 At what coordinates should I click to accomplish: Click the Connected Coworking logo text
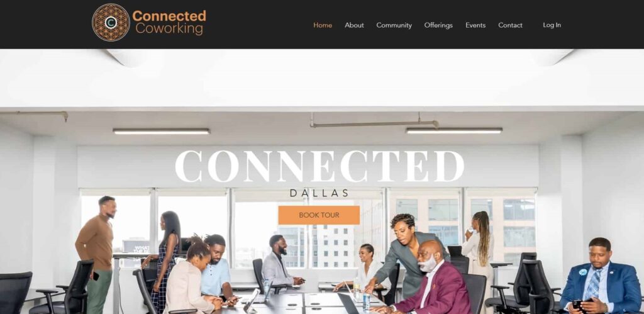click(x=169, y=22)
